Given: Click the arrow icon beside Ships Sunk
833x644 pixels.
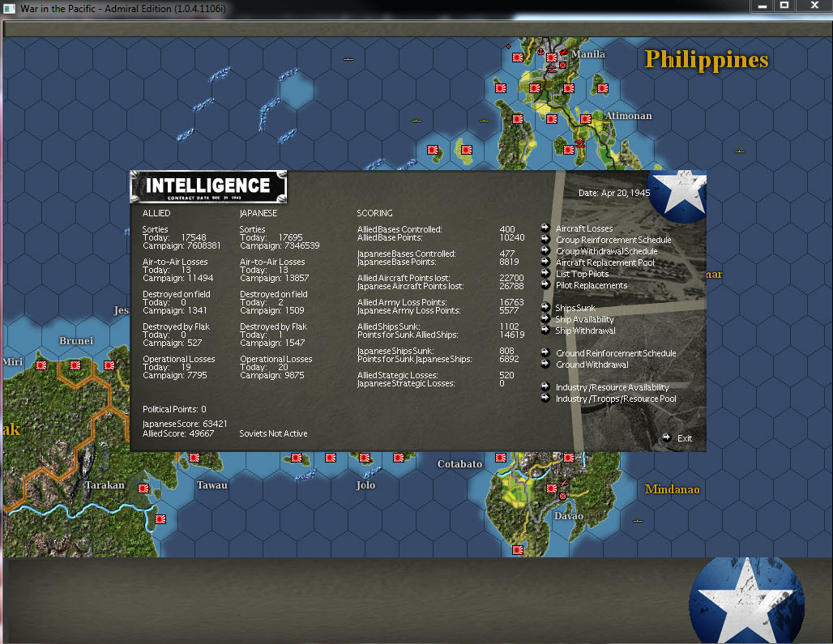Looking at the screenshot, I should point(545,307).
